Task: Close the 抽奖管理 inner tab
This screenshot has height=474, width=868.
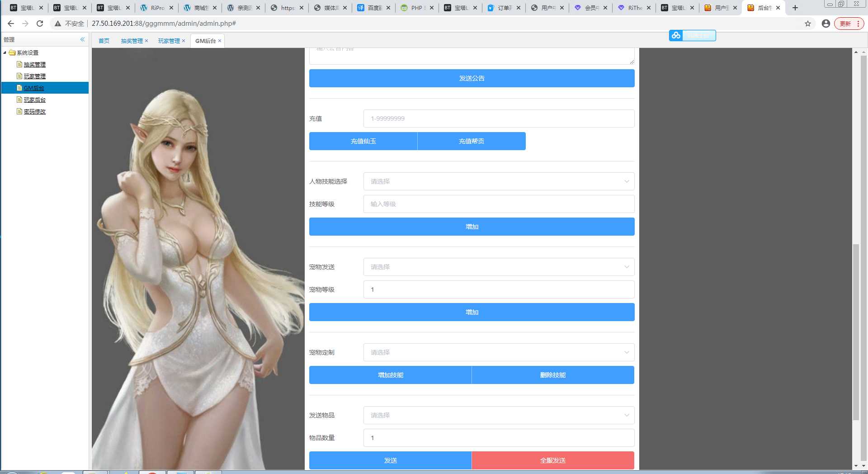Action: (146, 41)
